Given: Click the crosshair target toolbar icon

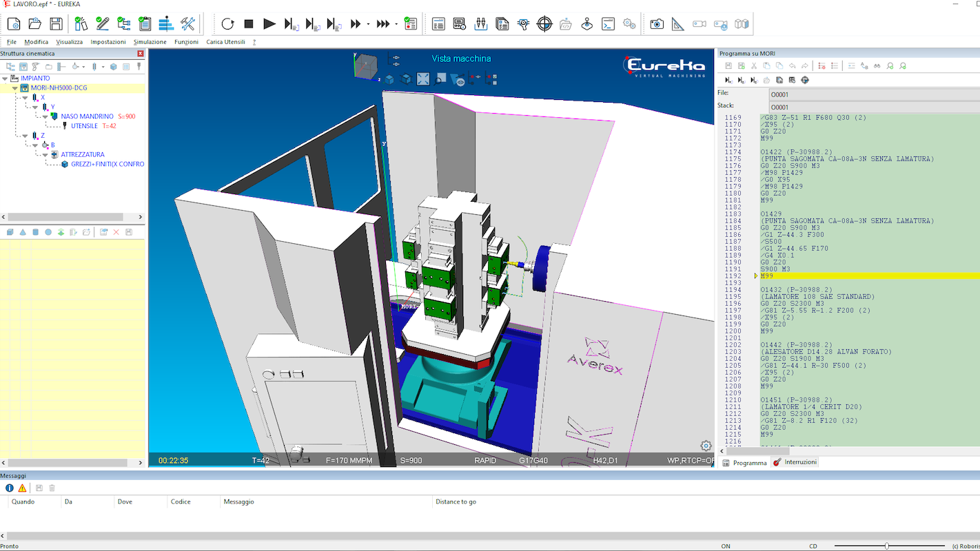Looking at the screenshot, I should (544, 24).
